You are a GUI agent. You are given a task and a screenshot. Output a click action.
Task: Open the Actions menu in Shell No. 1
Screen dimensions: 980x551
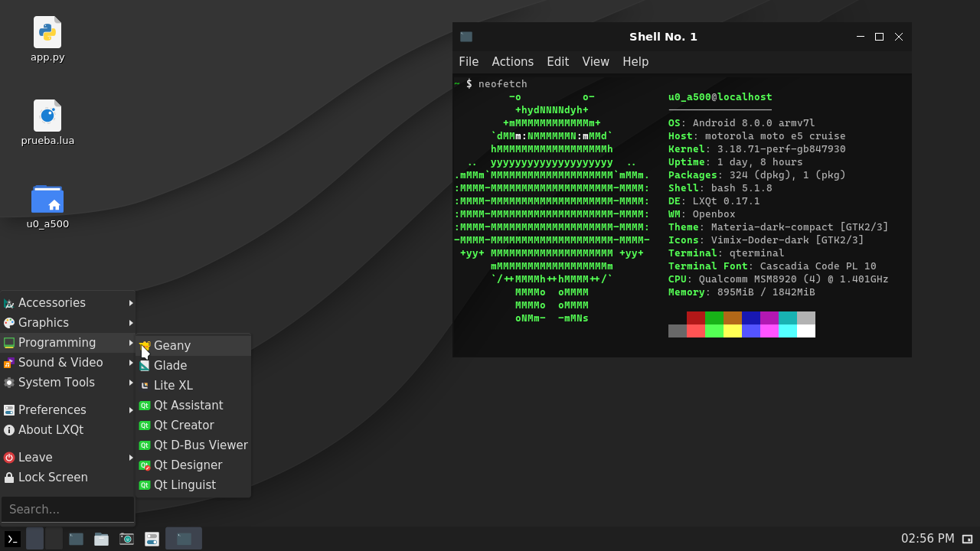tap(512, 61)
